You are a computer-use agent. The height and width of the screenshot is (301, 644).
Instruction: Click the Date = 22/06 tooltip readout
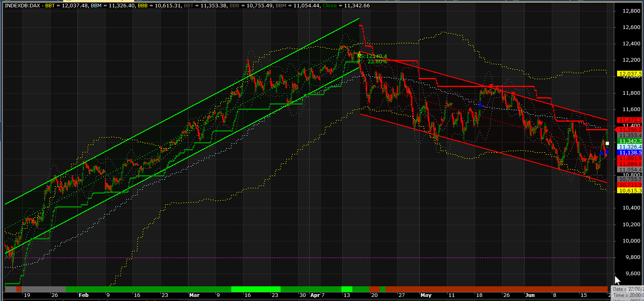628,289
